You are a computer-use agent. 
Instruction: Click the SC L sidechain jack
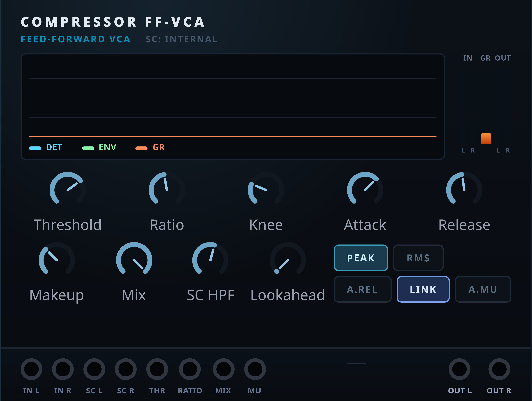pos(94,369)
